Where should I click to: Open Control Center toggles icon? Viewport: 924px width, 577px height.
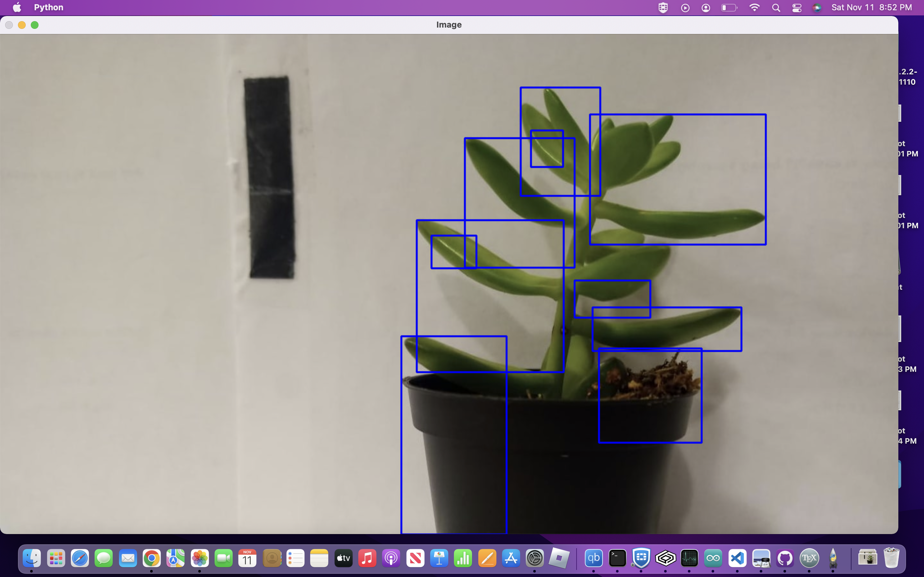(797, 8)
